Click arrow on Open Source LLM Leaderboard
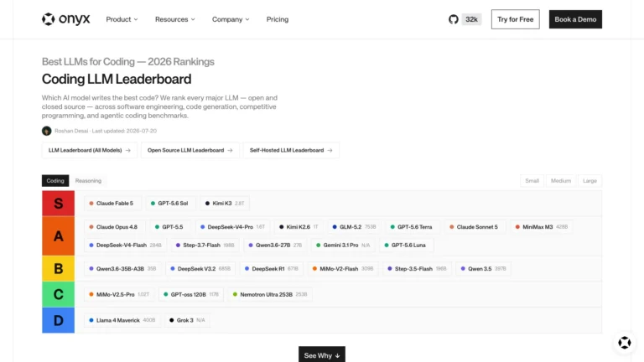This screenshot has width=644, height=362. point(230,150)
